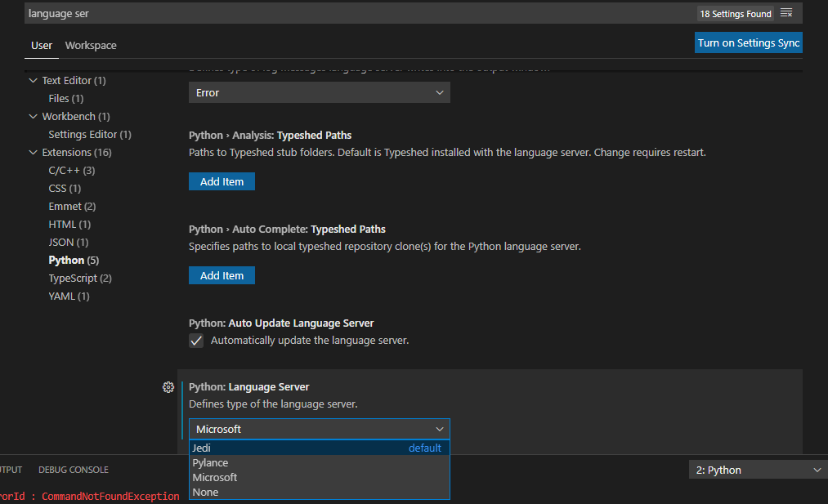The image size is (828, 504).
Task: Select the C/C++ settings category
Action: [67, 170]
